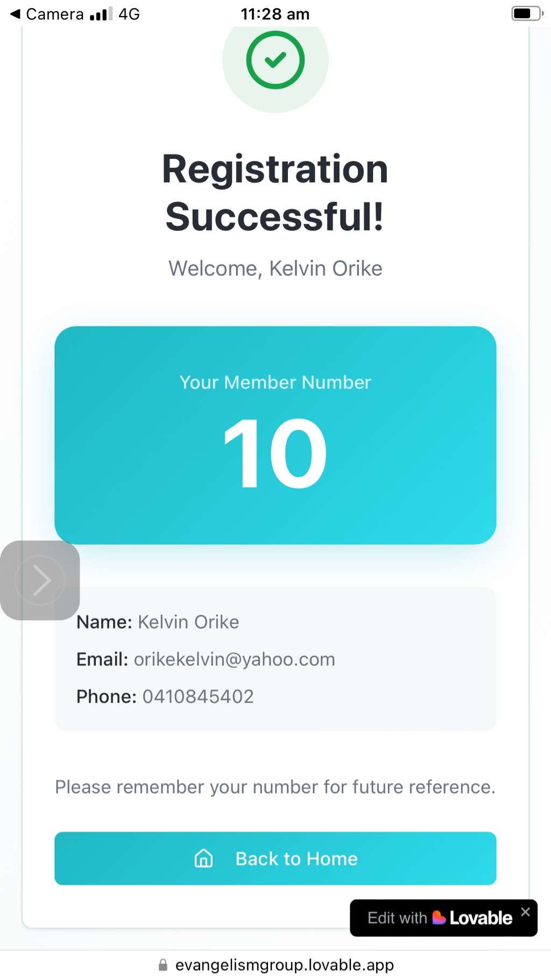
Task: Click the Lovable heart logo
Action: point(439,918)
